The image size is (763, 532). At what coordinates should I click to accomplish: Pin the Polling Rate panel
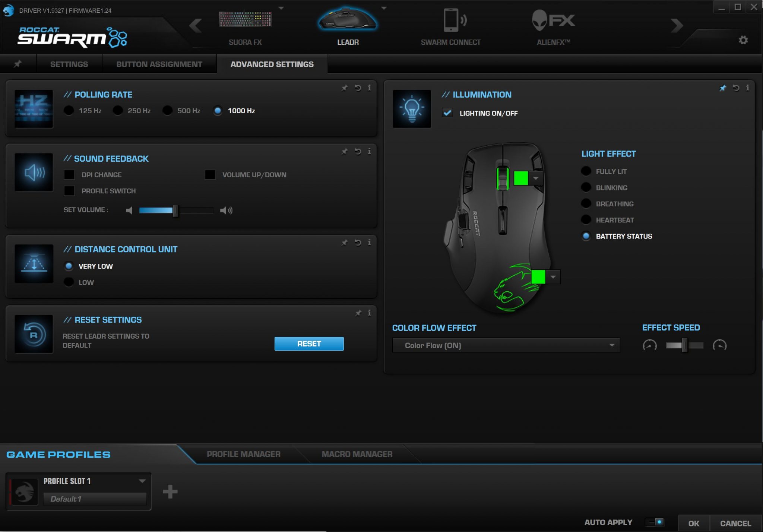pyautogui.click(x=345, y=88)
